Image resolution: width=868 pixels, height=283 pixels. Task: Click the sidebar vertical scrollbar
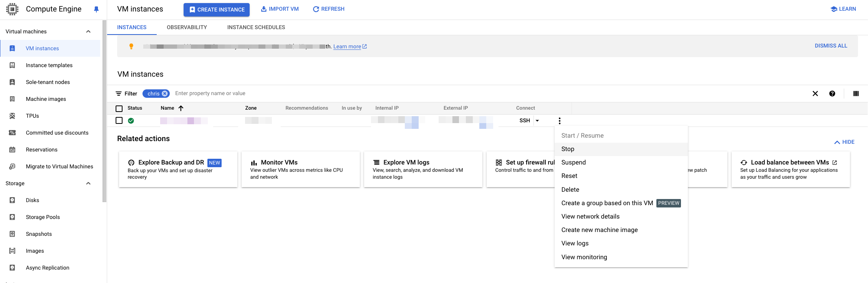point(104,111)
